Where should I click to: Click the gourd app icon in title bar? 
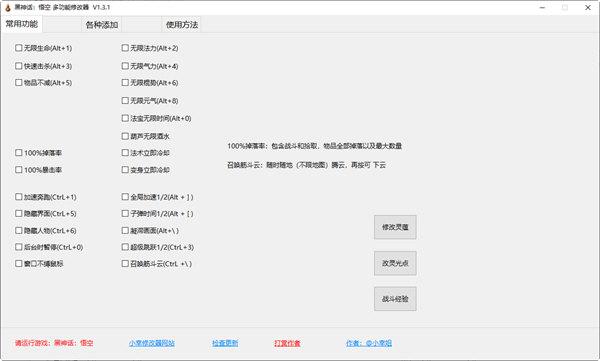(8, 7)
